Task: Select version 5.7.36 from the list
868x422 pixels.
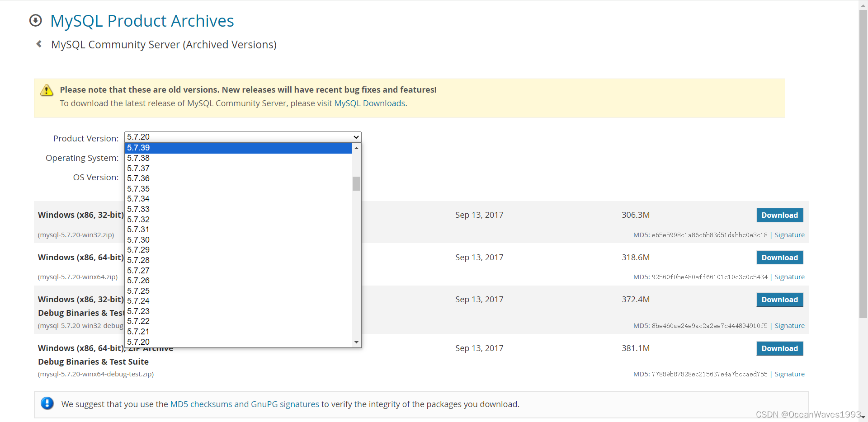Action: [x=238, y=178]
